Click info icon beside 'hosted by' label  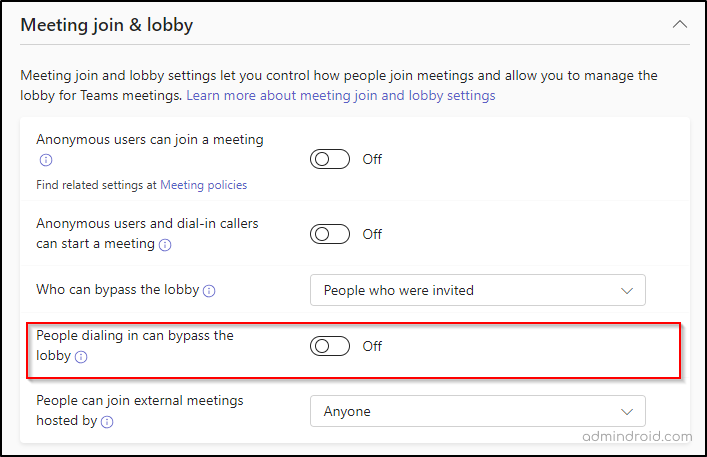107,422
